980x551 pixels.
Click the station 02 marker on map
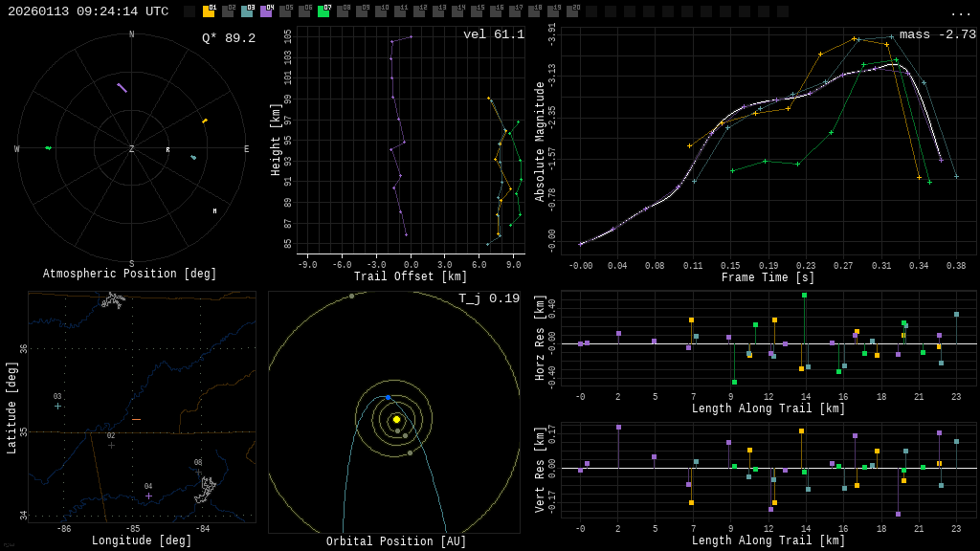click(x=111, y=445)
